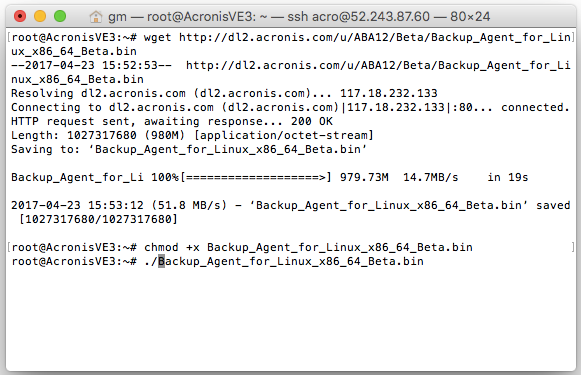The height and width of the screenshot is (375, 581).
Task: Click the '[1027317680/1027317680]' byte count line
Action: tap(99, 219)
